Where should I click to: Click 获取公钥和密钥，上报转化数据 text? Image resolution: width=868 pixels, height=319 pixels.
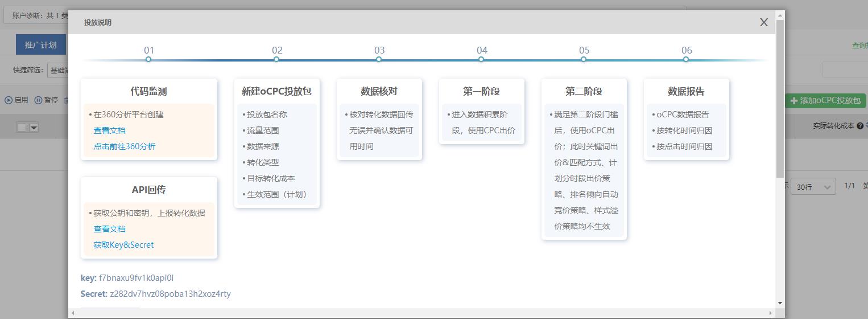150,213
